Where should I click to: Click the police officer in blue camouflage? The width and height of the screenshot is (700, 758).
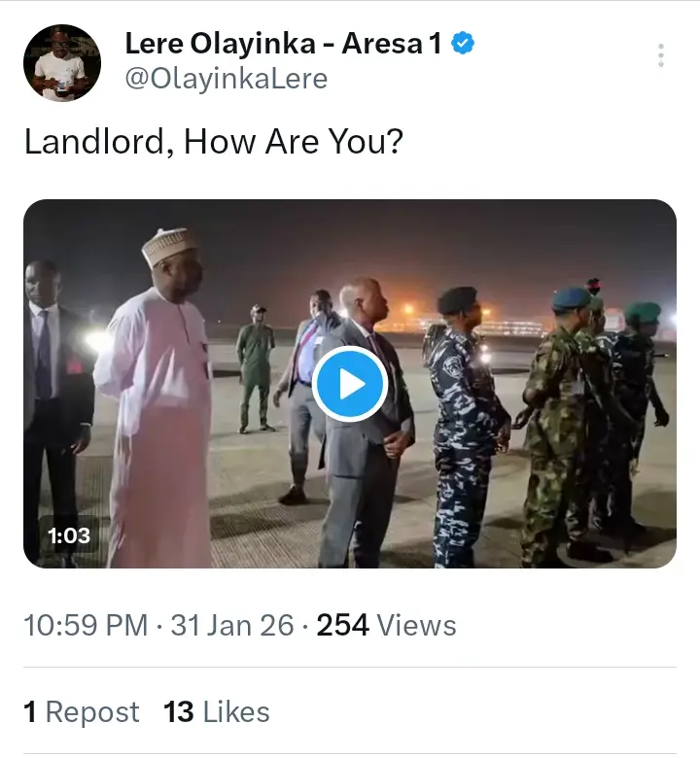465,428
